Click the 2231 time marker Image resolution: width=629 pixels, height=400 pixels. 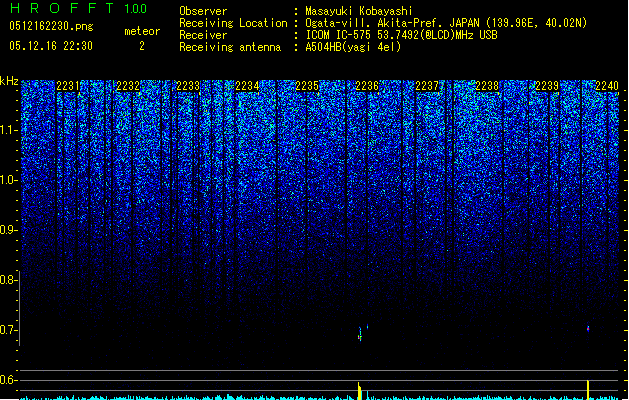pyautogui.click(x=68, y=86)
